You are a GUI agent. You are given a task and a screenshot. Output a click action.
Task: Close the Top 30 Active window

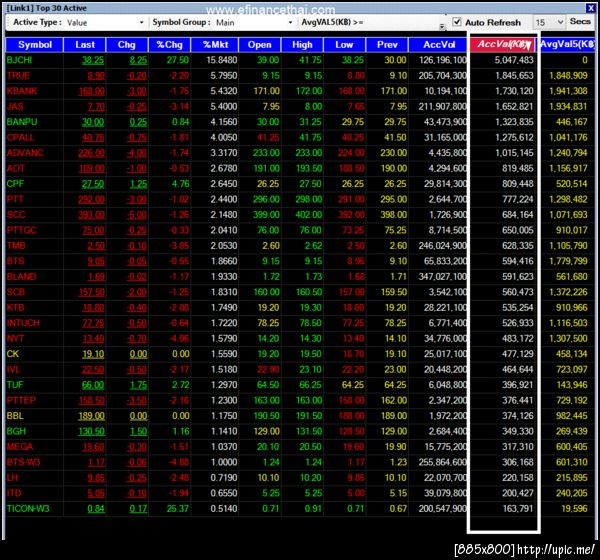click(590, 7)
